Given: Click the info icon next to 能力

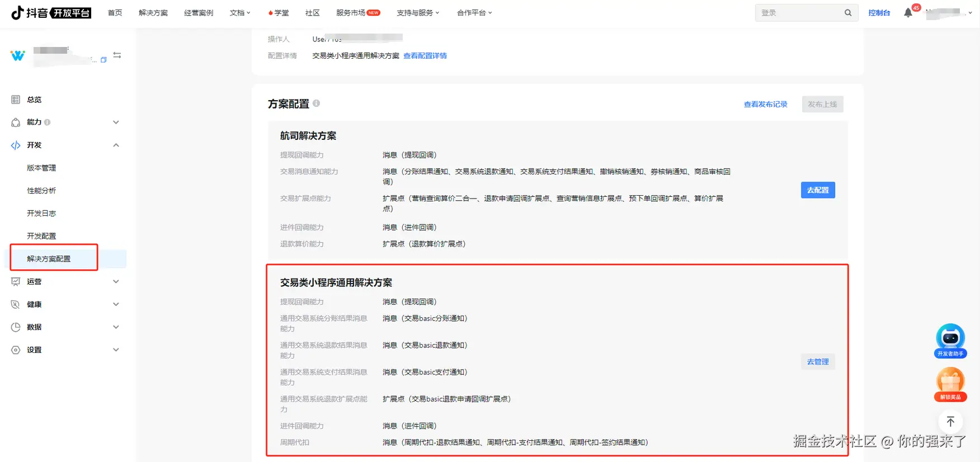Looking at the screenshot, I should [x=48, y=122].
